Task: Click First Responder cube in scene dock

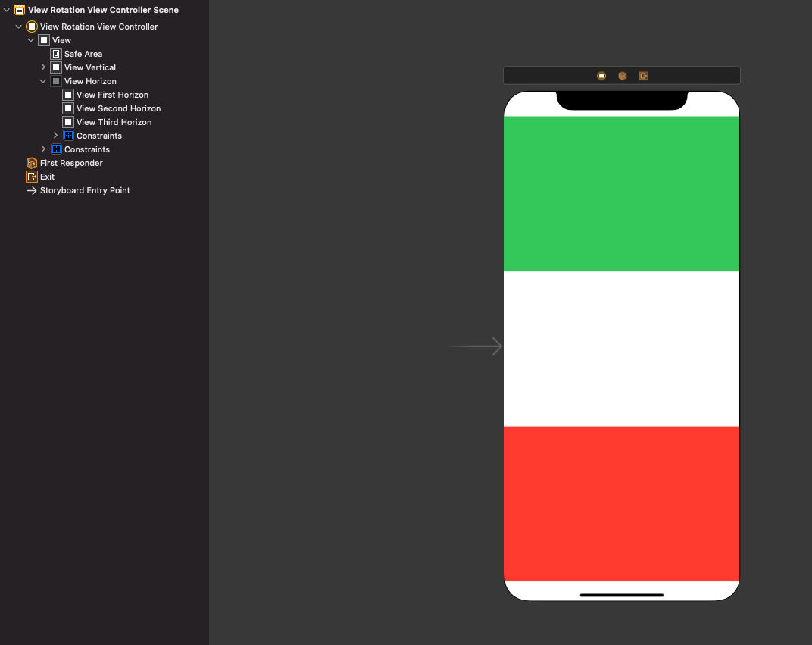Action: coord(623,76)
